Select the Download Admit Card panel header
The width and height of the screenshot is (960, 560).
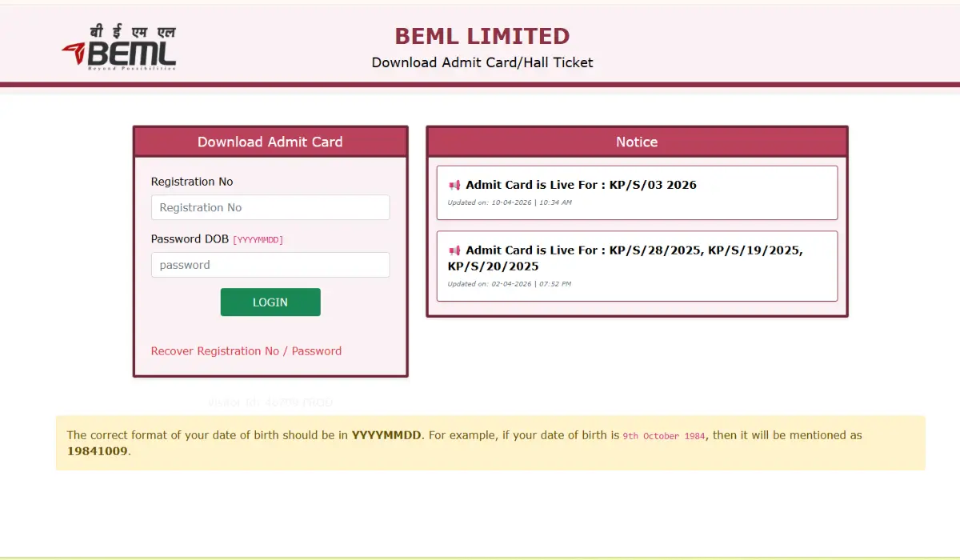[x=270, y=142]
